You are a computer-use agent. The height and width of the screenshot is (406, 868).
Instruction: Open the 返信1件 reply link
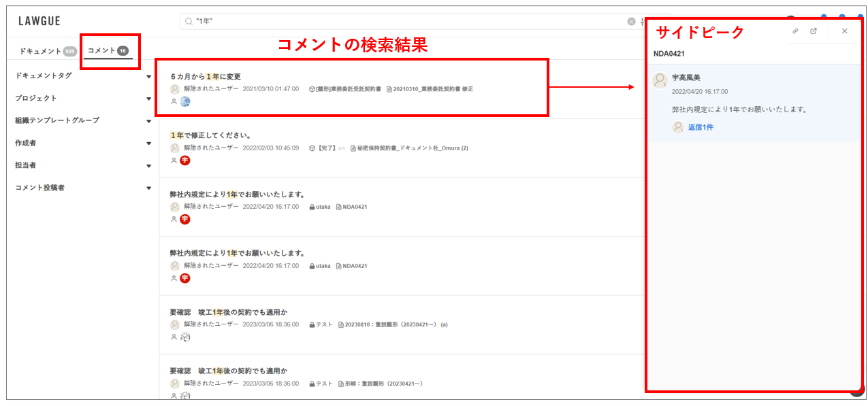pyautogui.click(x=701, y=127)
